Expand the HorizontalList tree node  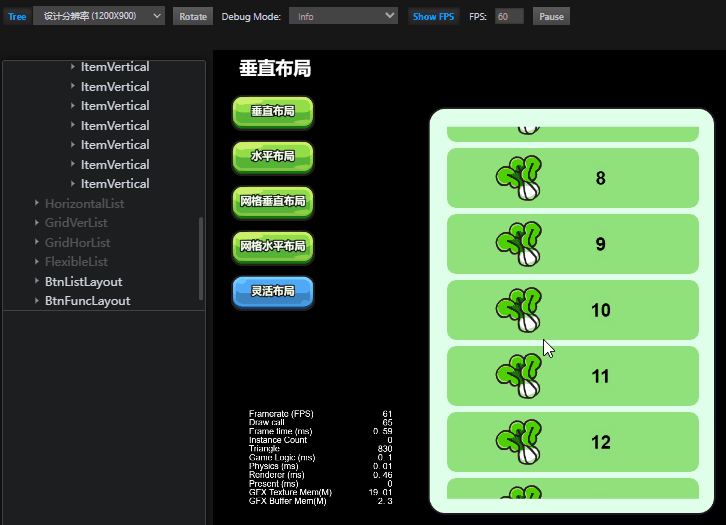(x=37, y=204)
